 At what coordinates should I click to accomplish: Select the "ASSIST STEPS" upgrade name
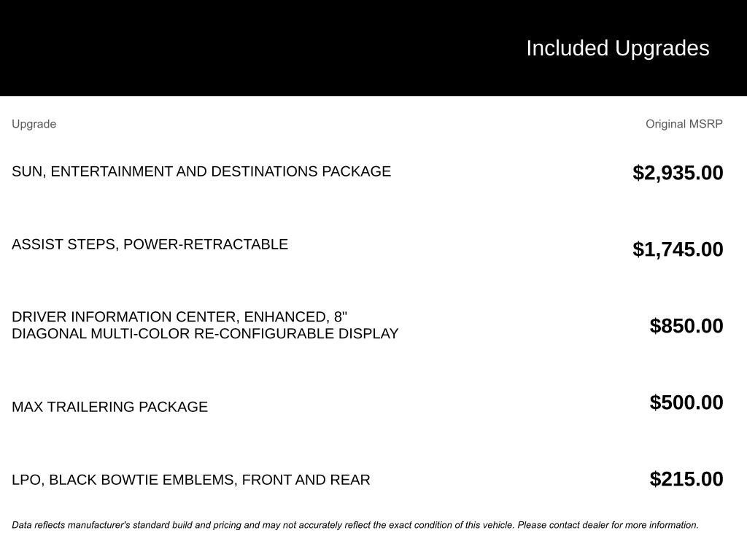[x=64, y=244]
